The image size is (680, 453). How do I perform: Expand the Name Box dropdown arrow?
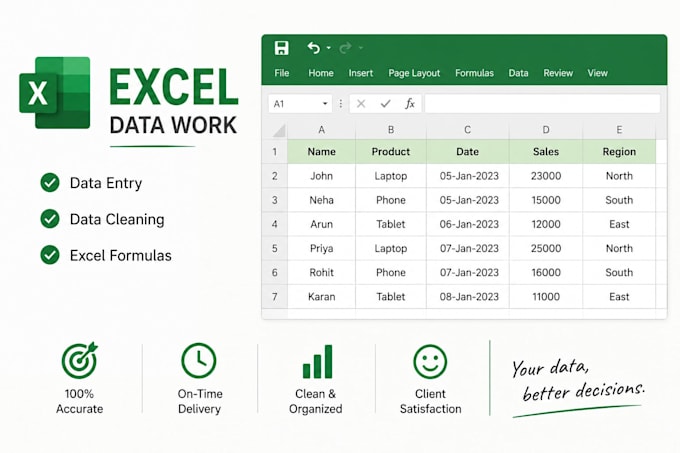(x=325, y=104)
